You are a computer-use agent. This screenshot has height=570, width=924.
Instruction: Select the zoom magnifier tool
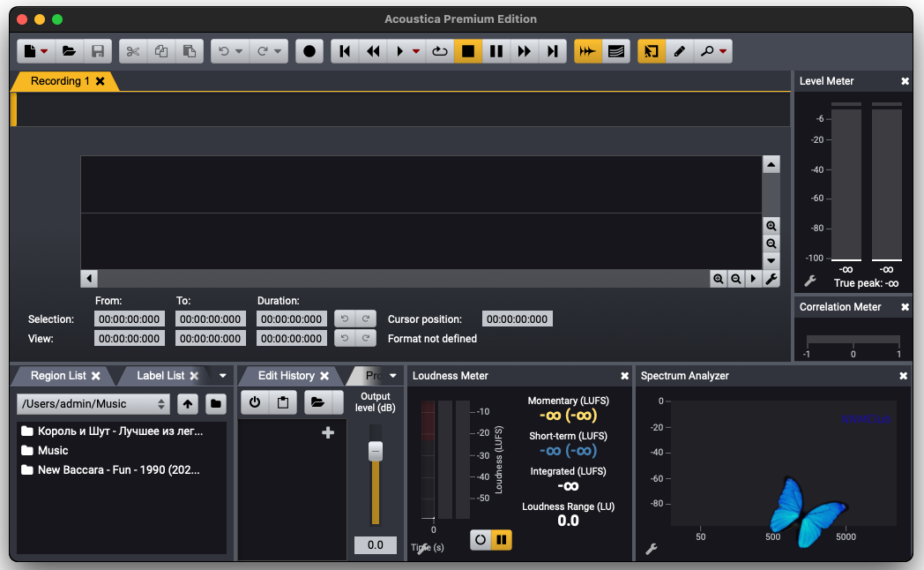(706, 51)
